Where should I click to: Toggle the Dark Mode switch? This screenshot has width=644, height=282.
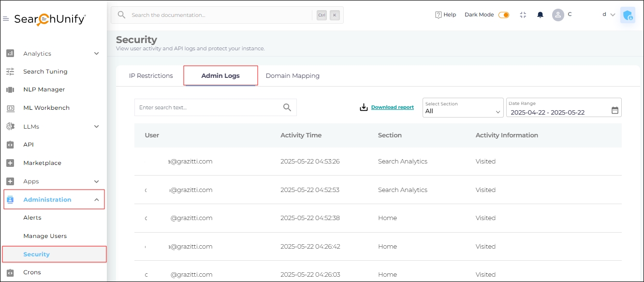(503, 15)
